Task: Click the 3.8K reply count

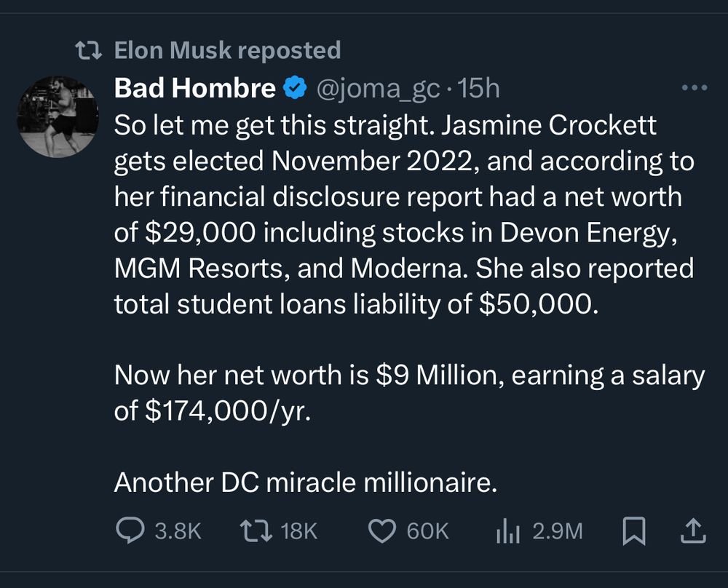Action: [x=178, y=531]
